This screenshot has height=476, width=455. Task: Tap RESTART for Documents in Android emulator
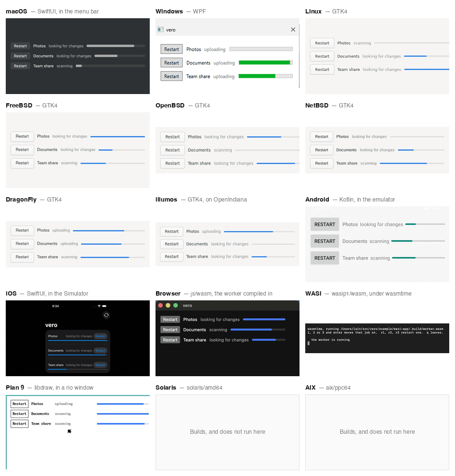coord(325,241)
